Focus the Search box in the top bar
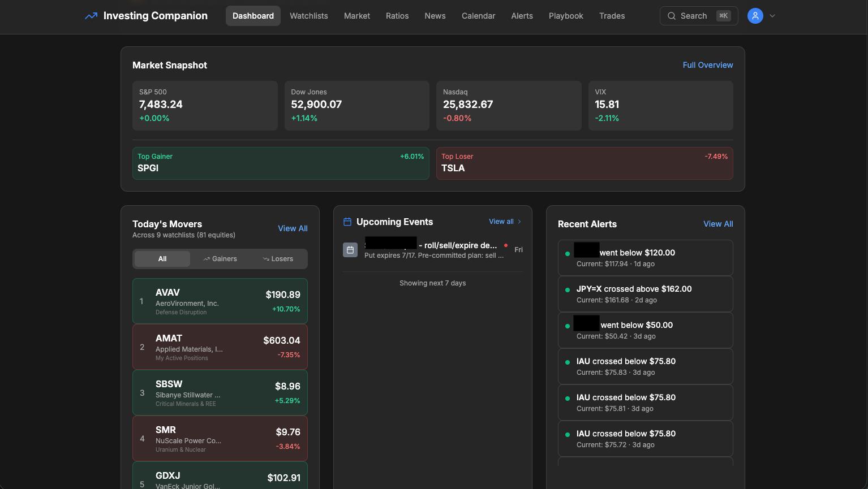Viewport: 868px width, 489px height. tap(699, 16)
